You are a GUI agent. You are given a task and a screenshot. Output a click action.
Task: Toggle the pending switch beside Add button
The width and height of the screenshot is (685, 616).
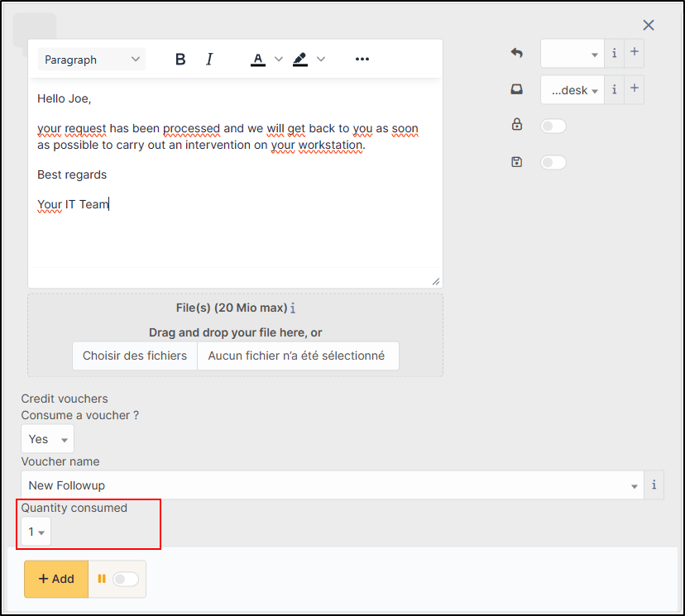[x=125, y=579]
